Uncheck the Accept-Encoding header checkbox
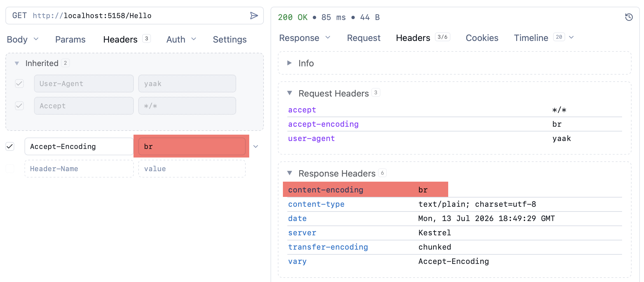 pyautogui.click(x=10, y=146)
